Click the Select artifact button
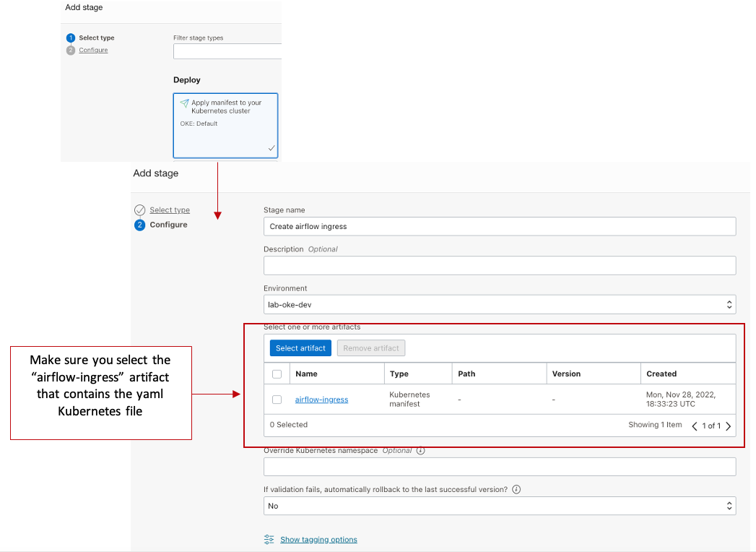This screenshot has width=756, height=552. [300, 348]
